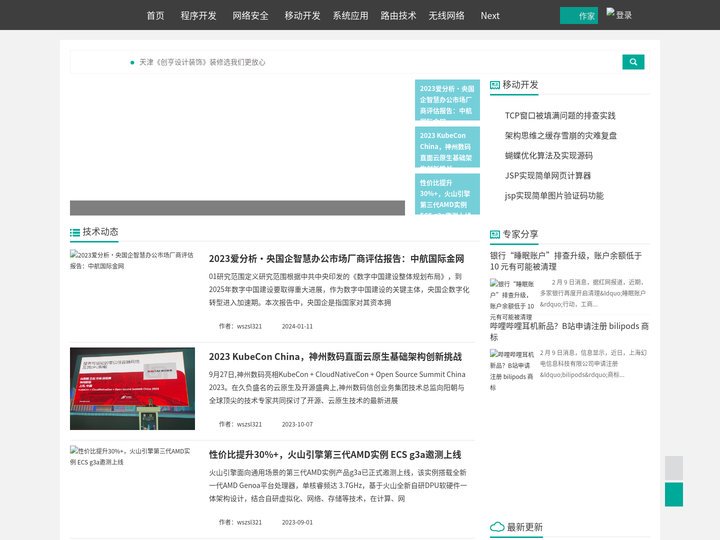Open article title 2023爱分析·央国企智慧办公市场厂商评估报告
The height and width of the screenshot is (540, 720).
click(337, 259)
